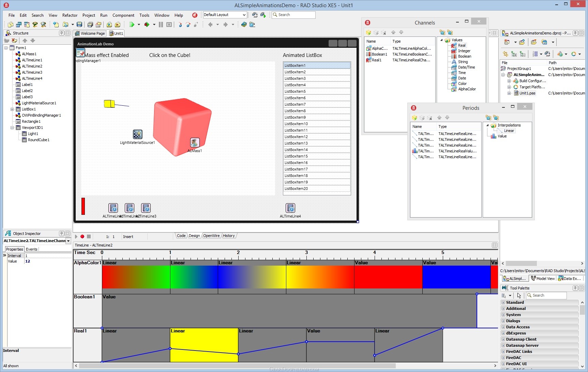Click Save Desktop icon next to layout combo
This screenshot has width=588, height=372.
(x=255, y=15)
